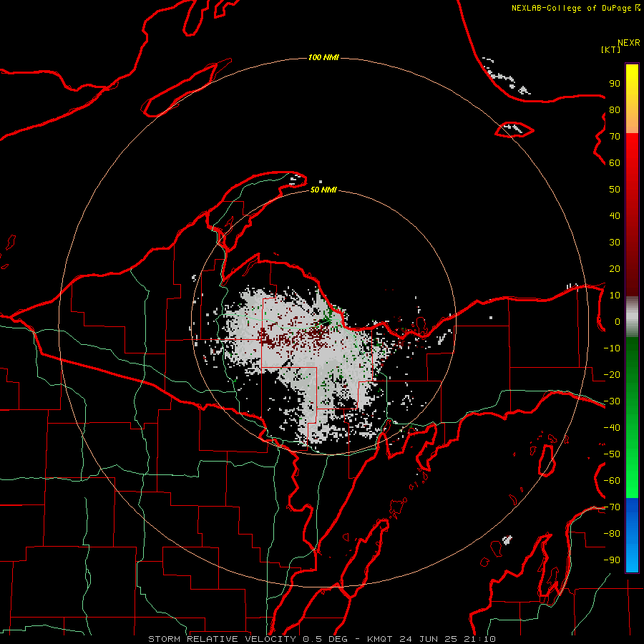Click the [KT] units label
Screen dimensions: 644x644
point(611,49)
